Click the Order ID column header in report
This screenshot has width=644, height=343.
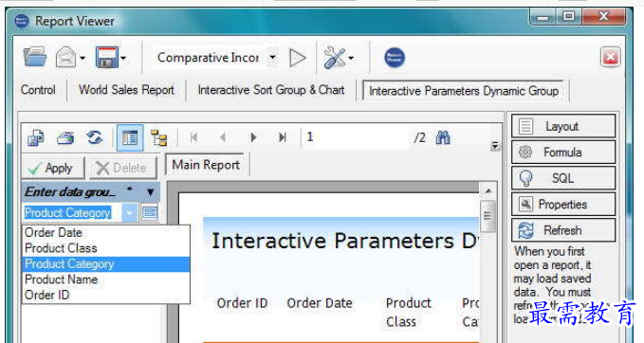[x=242, y=303]
